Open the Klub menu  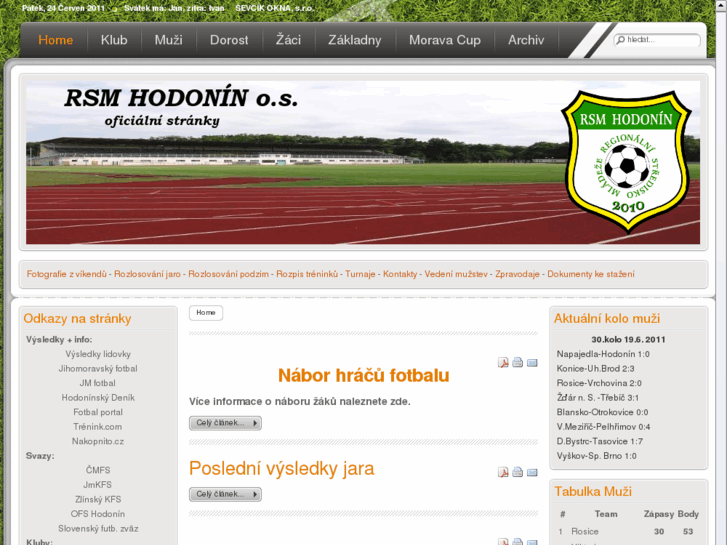click(x=114, y=40)
